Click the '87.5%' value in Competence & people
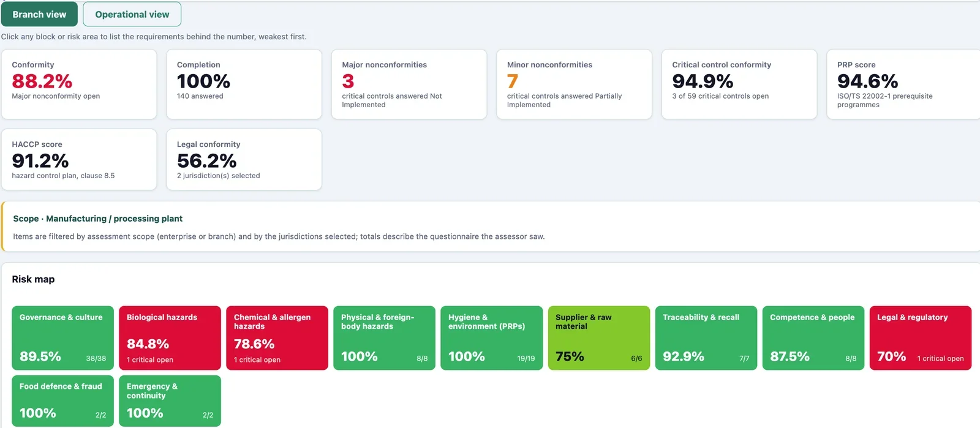Viewport: 980px width, 428px height. [790, 356]
